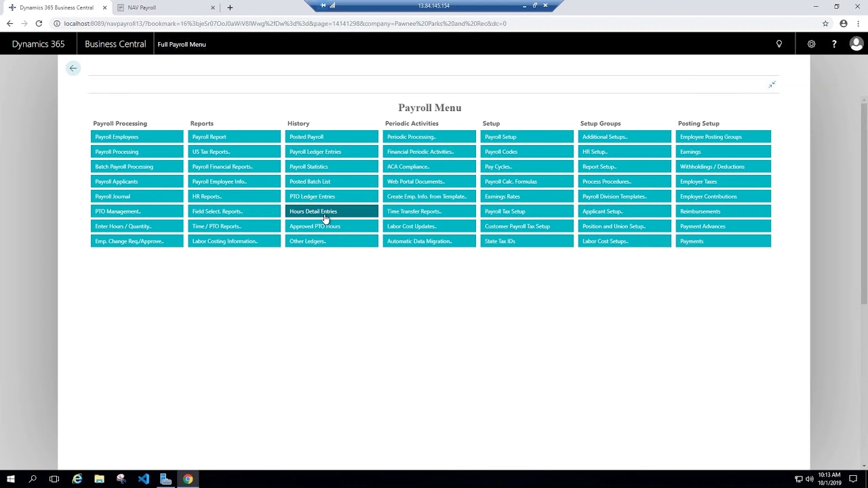Open the Chrome three-dot menu
The width and height of the screenshot is (868, 488).
point(858,23)
